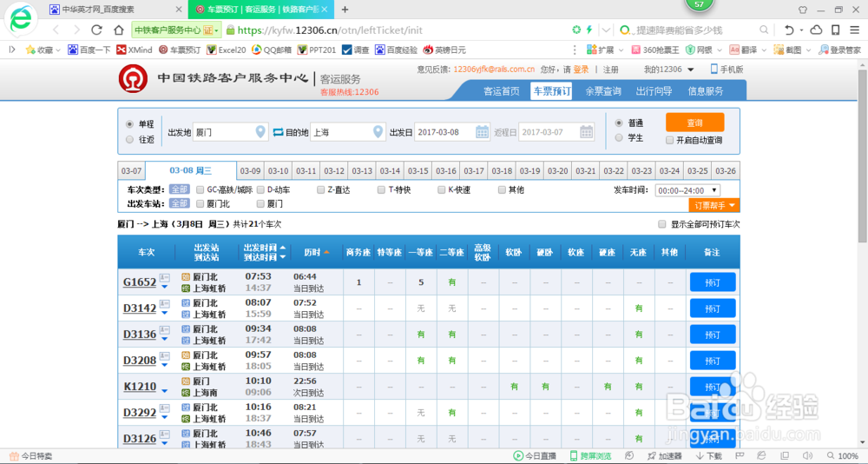Image resolution: width=868 pixels, height=464 pixels.
Task: Open departure date calendar icon
Action: pyautogui.click(x=482, y=132)
